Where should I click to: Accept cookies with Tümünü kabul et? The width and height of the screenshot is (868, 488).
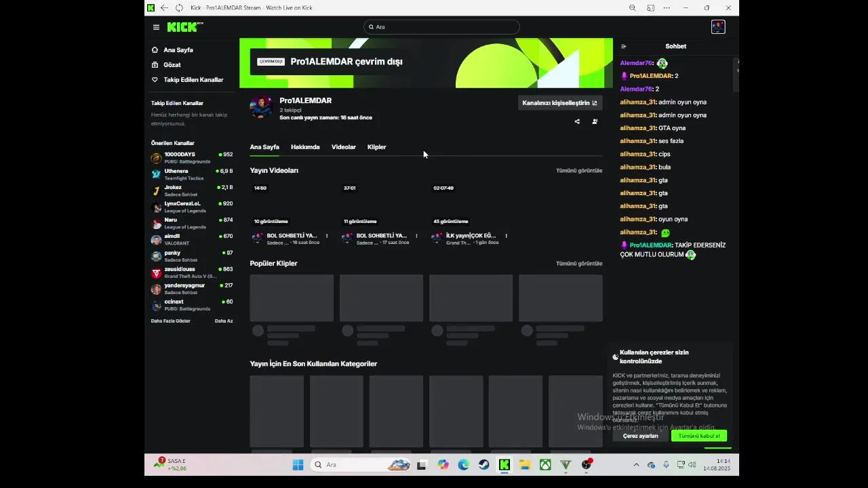tap(699, 436)
